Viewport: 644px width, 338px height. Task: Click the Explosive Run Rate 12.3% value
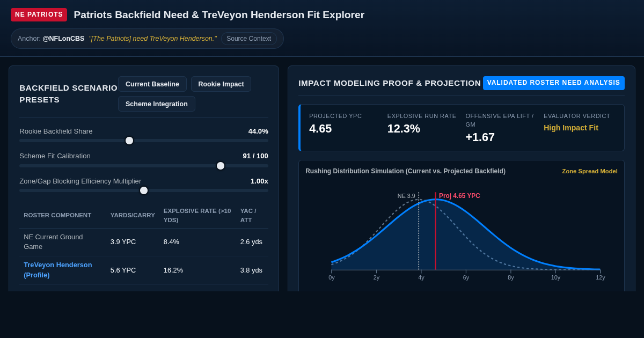(x=404, y=129)
